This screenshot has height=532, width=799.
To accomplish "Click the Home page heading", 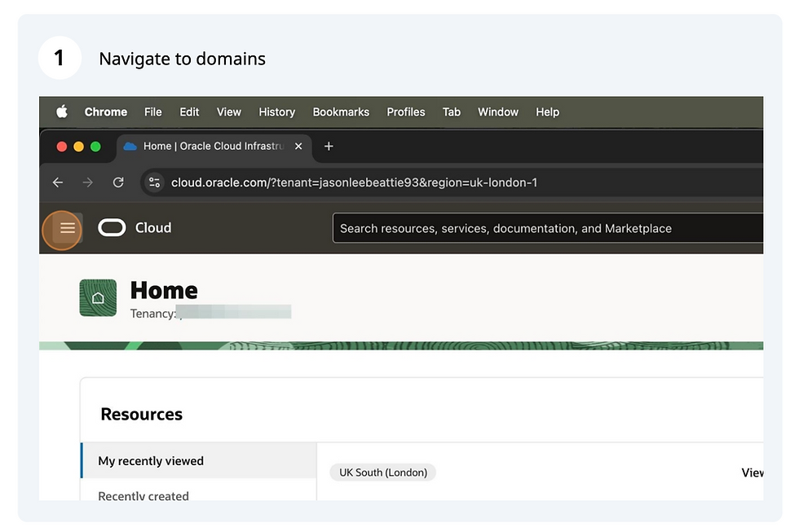I will tap(164, 290).
